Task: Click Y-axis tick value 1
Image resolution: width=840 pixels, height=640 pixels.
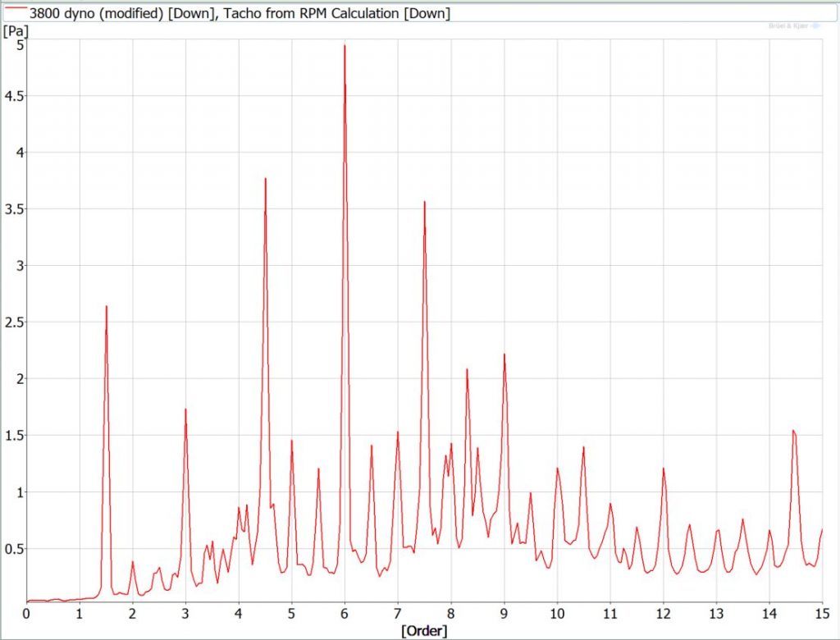Action: pos(20,492)
